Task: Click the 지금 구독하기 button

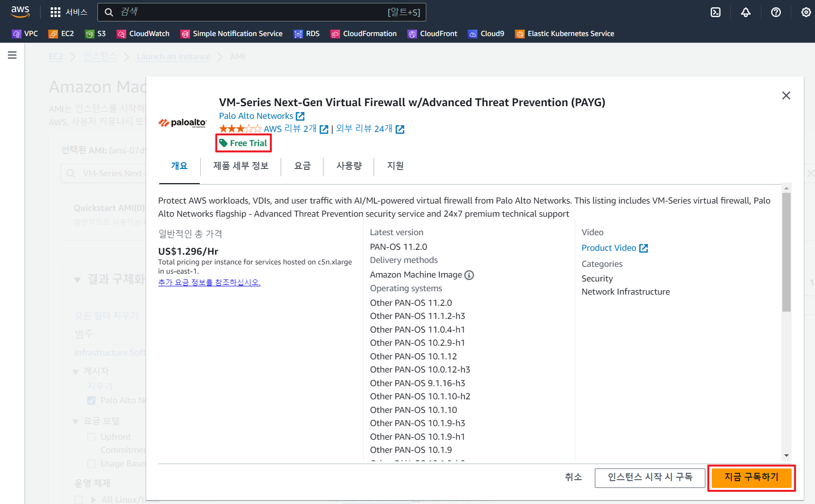Action: point(751,477)
